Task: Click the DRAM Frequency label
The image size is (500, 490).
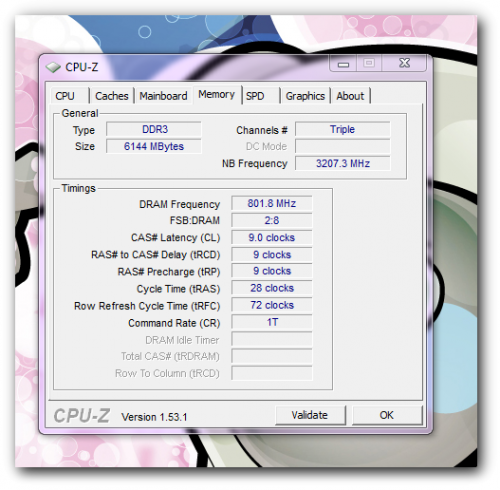Action: tap(179, 204)
